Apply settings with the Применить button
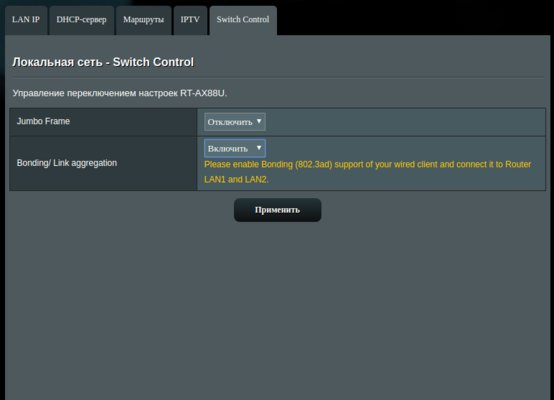The image size is (554, 400). 277,210
